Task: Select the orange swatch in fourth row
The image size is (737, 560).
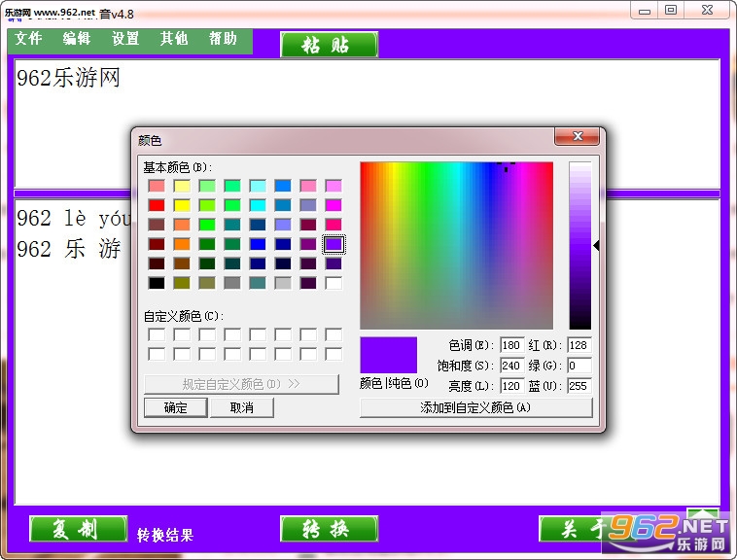Action: click(x=182, y=244)
